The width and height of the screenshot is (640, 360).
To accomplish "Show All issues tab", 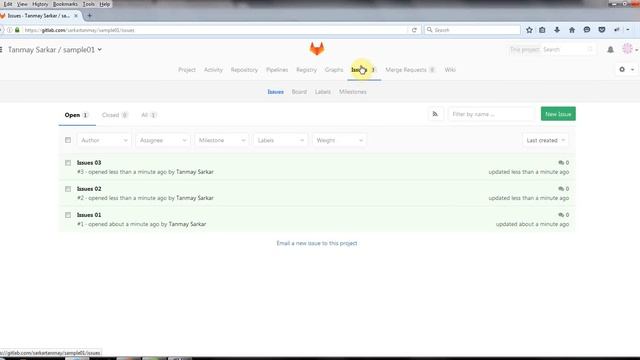I will click(x=149, y=115).
